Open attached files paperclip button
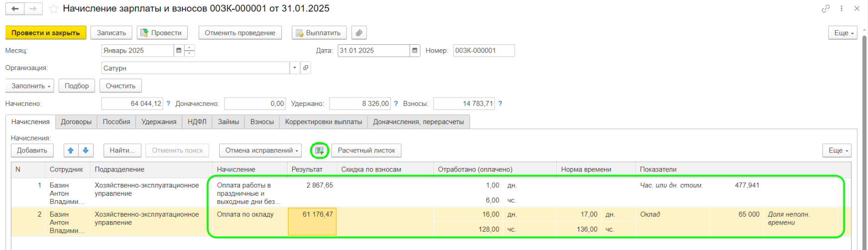This screenshot has width=868, height=250. click(x=359, y=33)
